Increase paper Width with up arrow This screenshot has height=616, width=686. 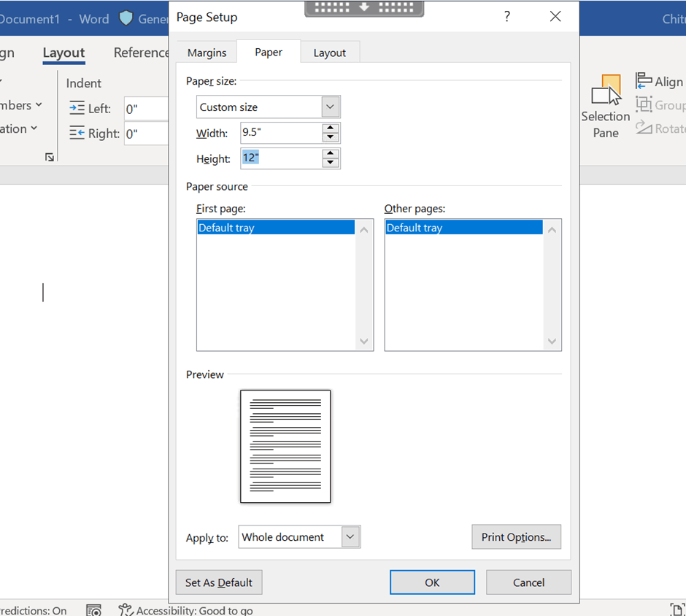331,128
